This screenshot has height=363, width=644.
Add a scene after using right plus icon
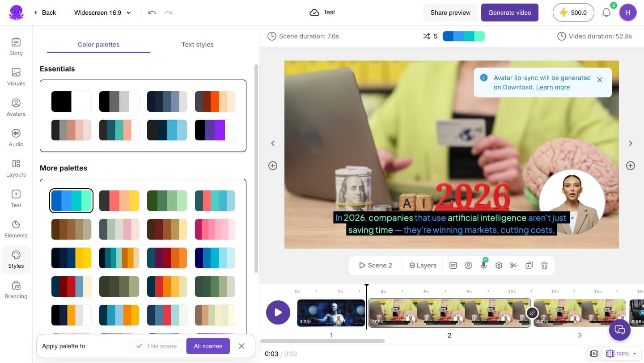[x=631, y=165]
